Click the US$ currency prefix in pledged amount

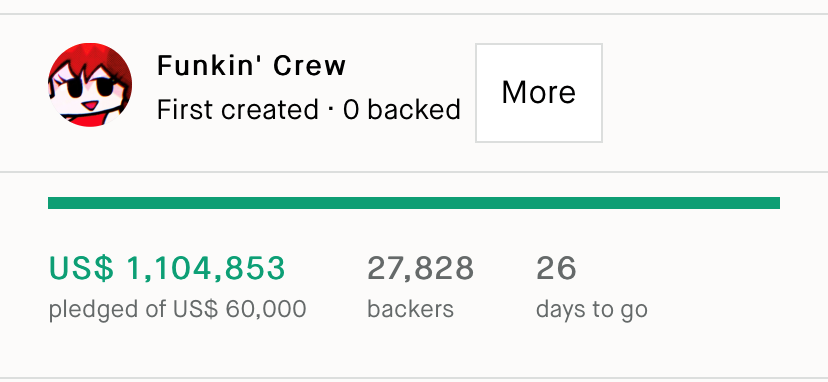(81, 268)
